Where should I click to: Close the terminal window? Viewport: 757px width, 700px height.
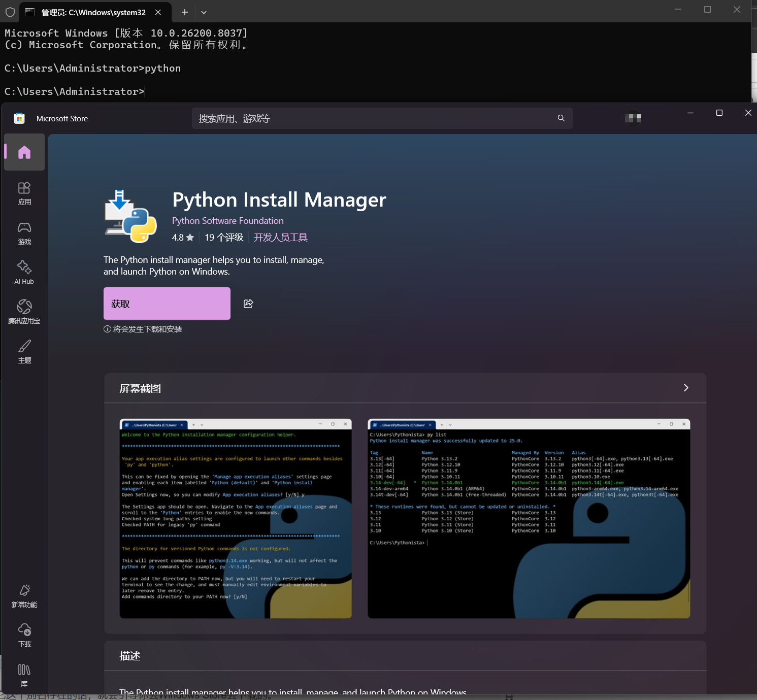(737, 10)
